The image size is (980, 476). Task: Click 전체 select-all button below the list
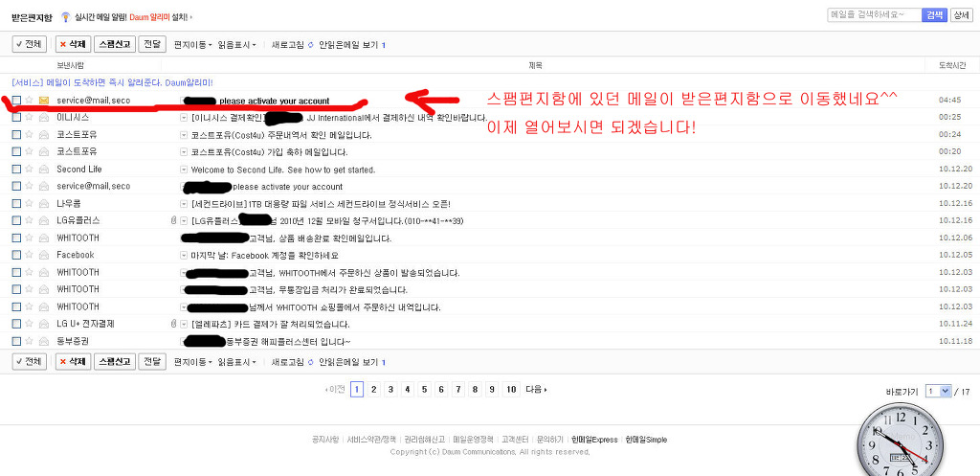click(x=30, y=361)
